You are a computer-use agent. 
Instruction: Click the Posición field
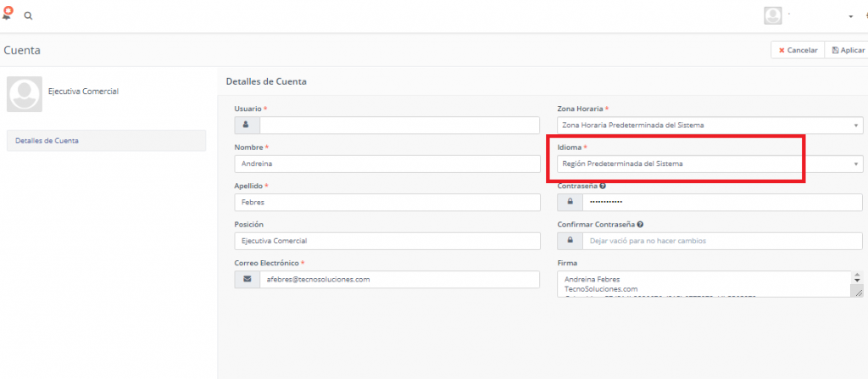[x=387, y=241]
